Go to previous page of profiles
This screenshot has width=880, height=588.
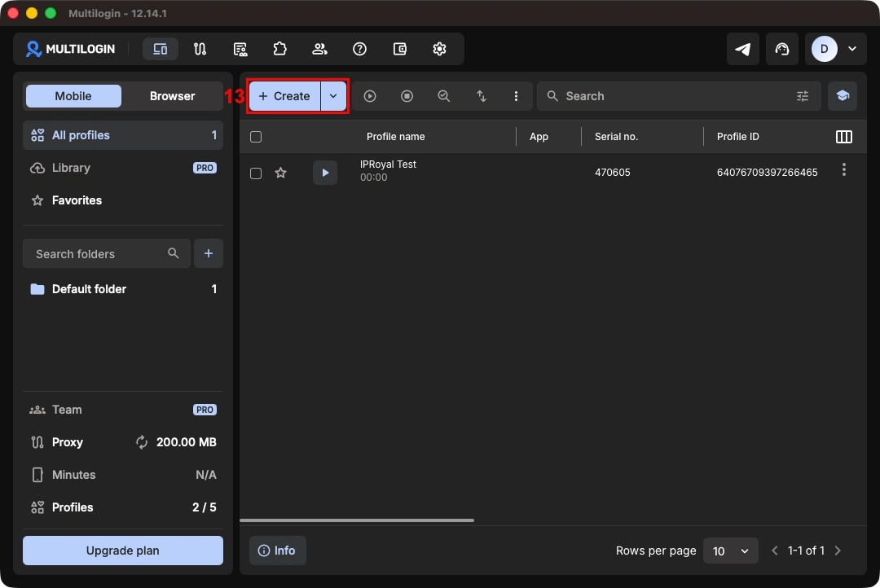(x=775, y=551)
